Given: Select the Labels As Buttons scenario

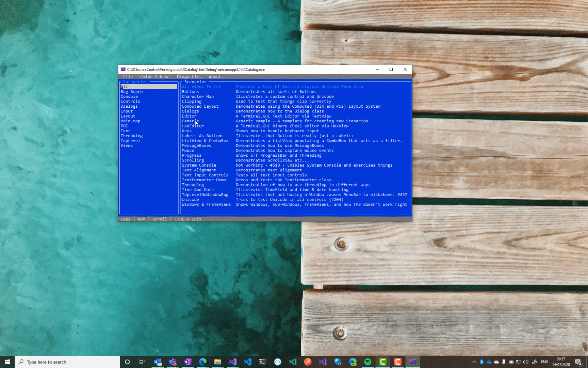Looking at the screenshot, I should 202,136.
